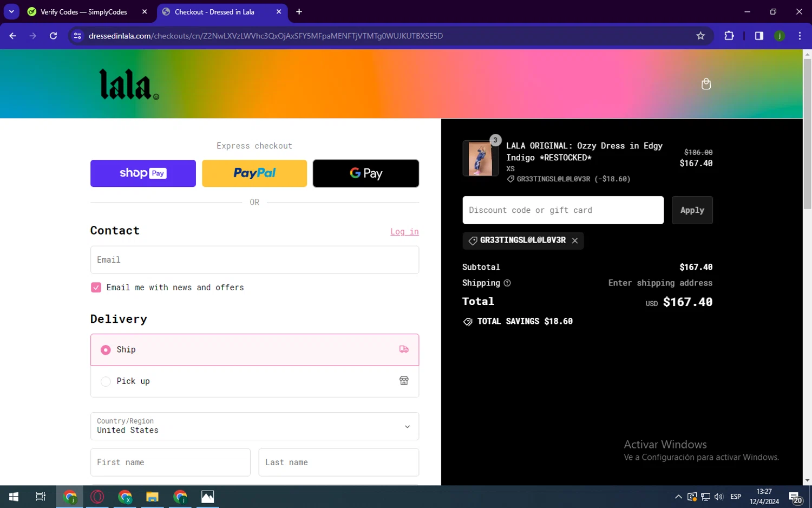View site information icon in address bar

(x=77, y=36)
